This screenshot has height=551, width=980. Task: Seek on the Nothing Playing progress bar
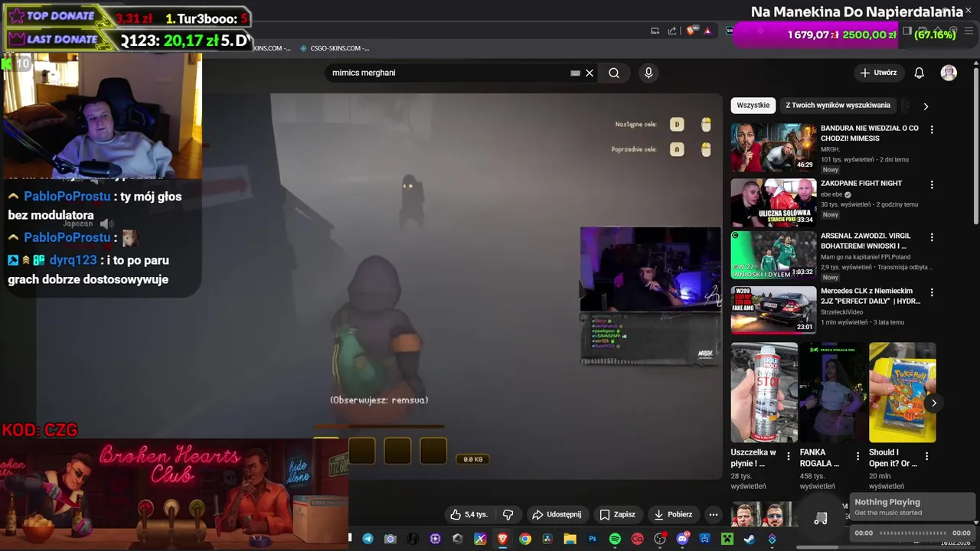(x=913, y=533)
